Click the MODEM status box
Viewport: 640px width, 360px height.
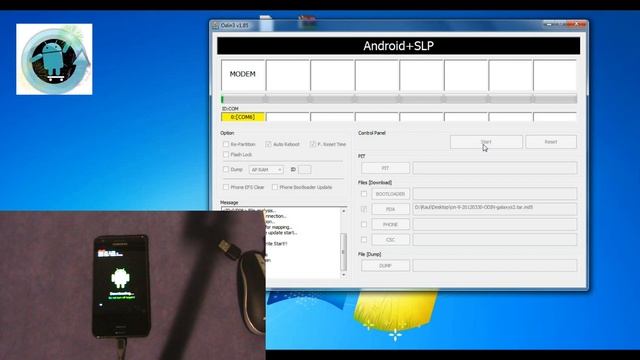coord(243,75)
